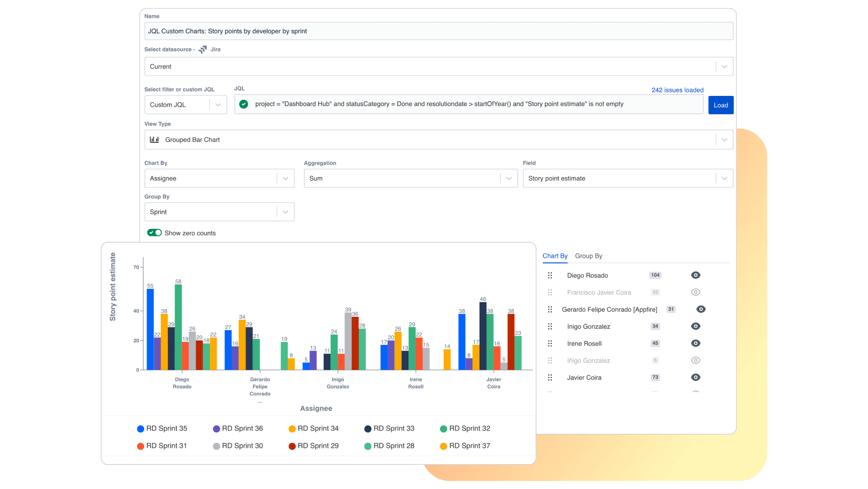Select the Chart By tab
868x489 pixels.
point(555,256)
